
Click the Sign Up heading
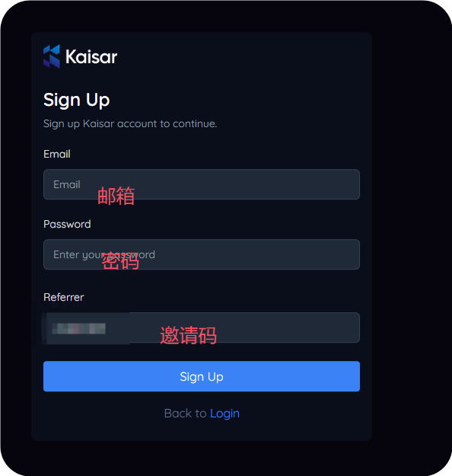click(x=76, y=101)
